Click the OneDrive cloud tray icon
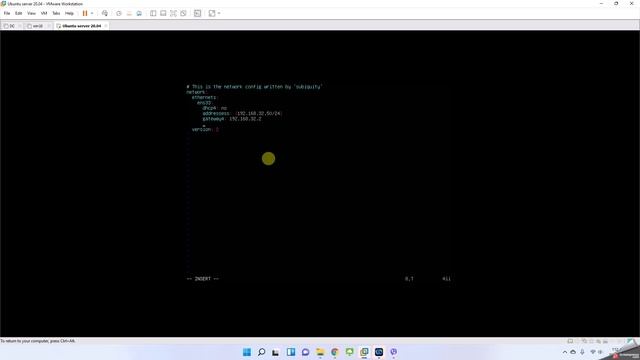640x360 pixels. (x=573, y=352)
